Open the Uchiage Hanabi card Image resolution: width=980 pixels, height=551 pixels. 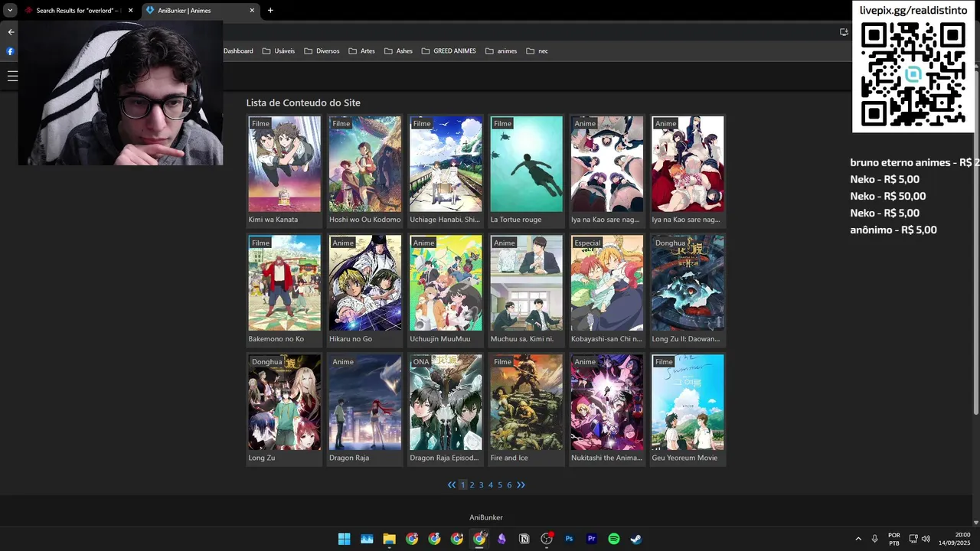click(x=446, y=171)
